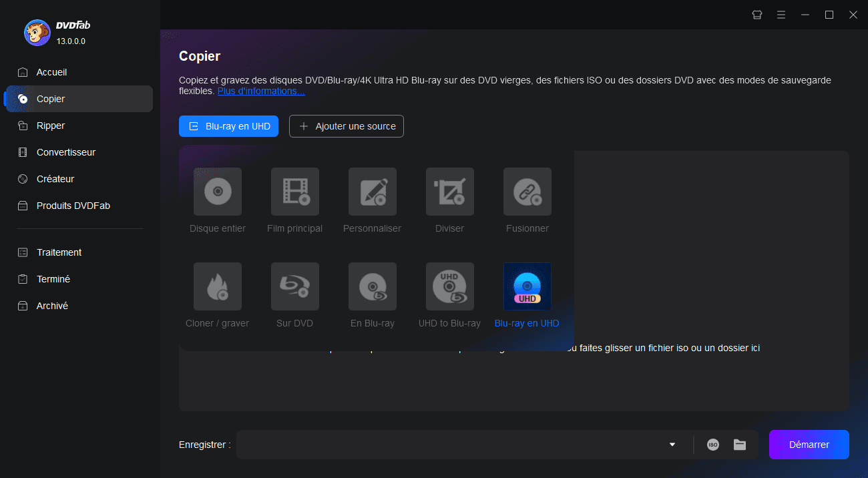Maximize the DVDFab window
Image resolution: width=868 pixels, height=478 pixels.
(829, 15)
